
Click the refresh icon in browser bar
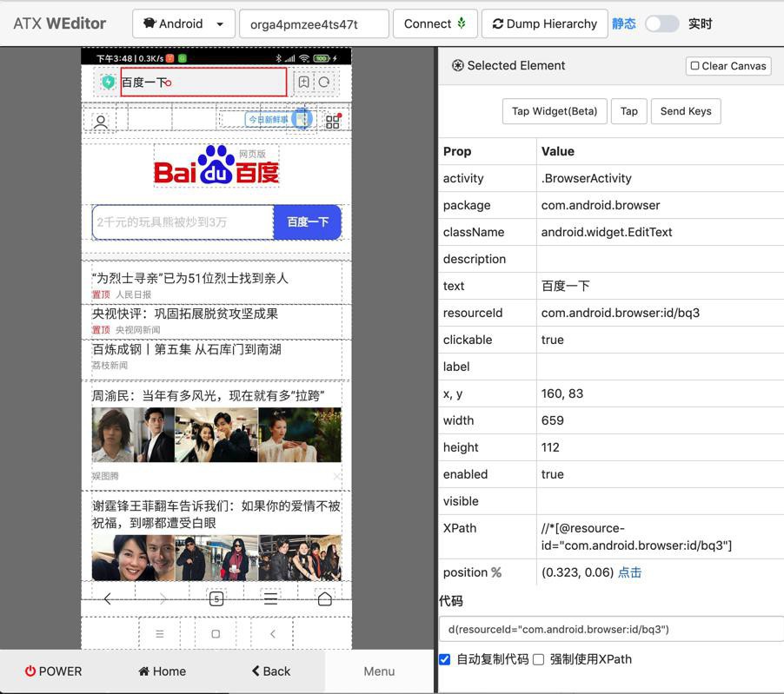(x=324, y=82)
